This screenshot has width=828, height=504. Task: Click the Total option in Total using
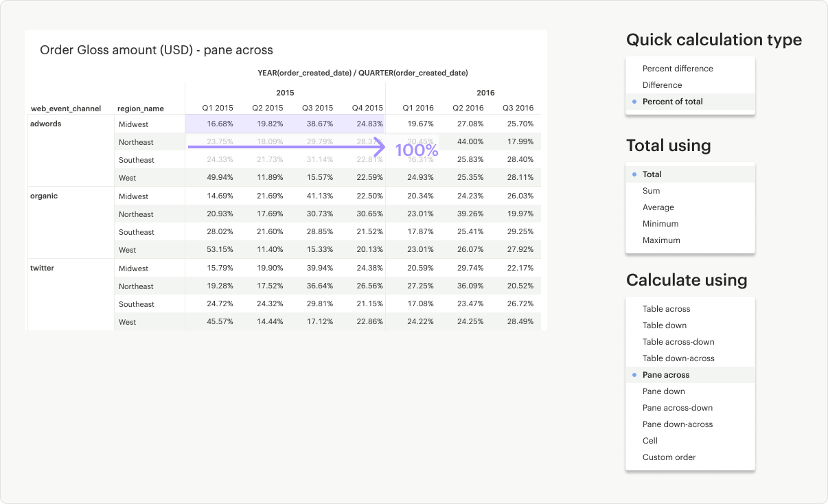[652, 174]
